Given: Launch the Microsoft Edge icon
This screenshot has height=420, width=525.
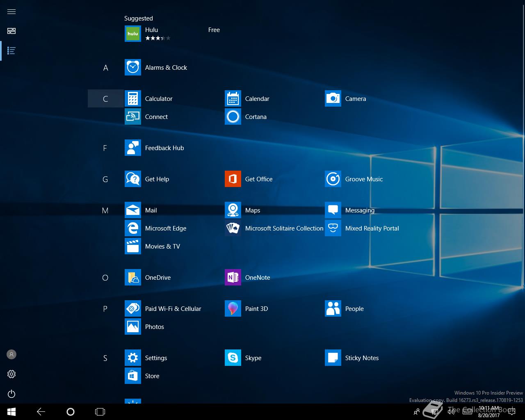Looking at the screenshot, I should [x=133, y=228].
